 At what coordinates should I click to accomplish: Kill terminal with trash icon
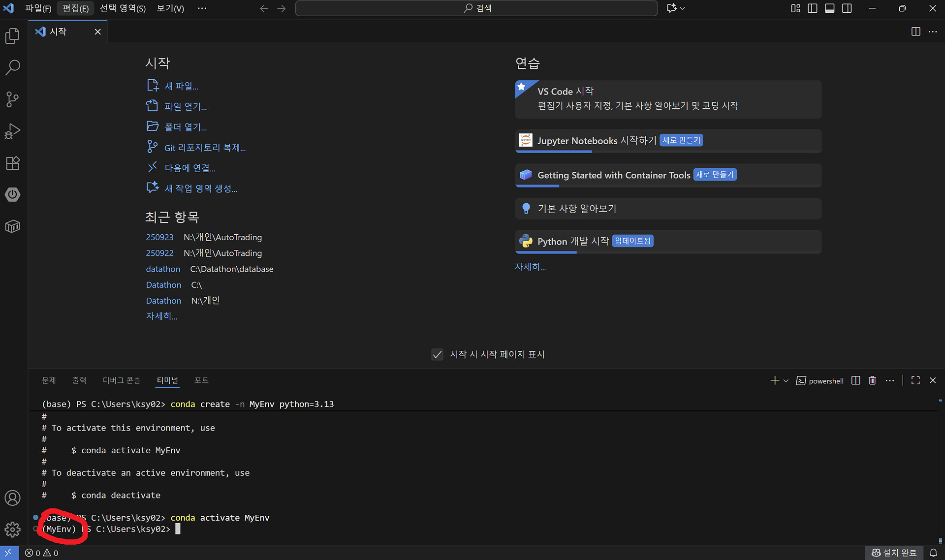872,380
